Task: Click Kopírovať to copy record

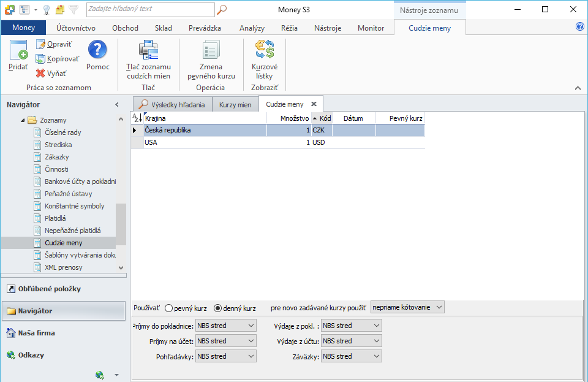Action: click(58, 59)
